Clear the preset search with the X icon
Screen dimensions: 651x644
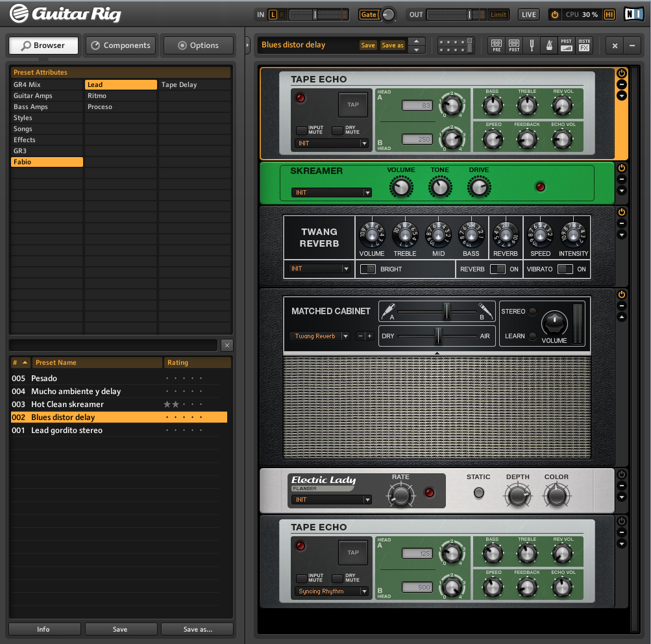(227, 345)
